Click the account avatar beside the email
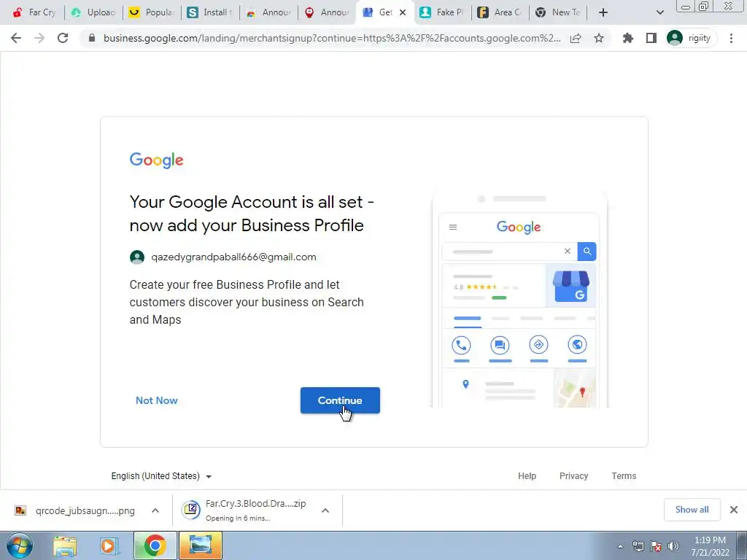The width and height of the screenshot is (747, 560). (137, 257)
